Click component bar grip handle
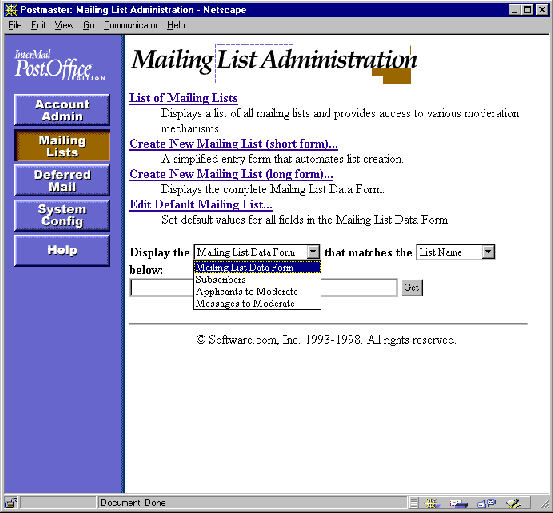Viewport: 553px width, 513px height. (x=414, y=503)
